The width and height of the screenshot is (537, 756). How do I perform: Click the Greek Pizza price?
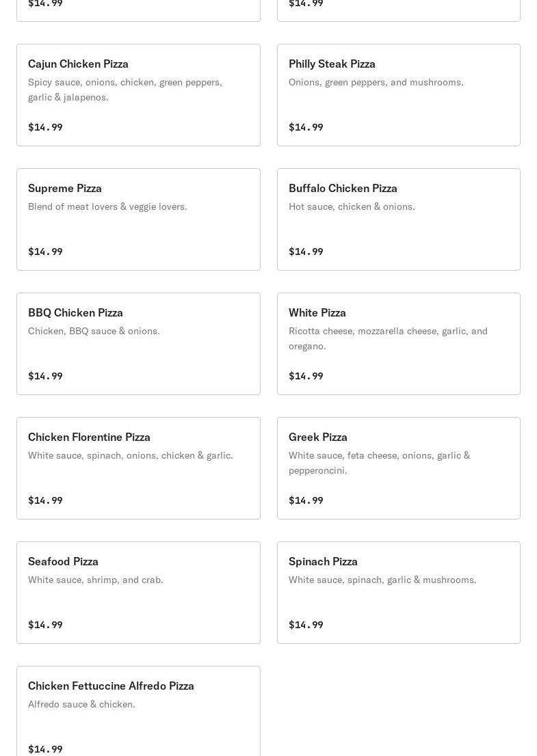[306, 500]
